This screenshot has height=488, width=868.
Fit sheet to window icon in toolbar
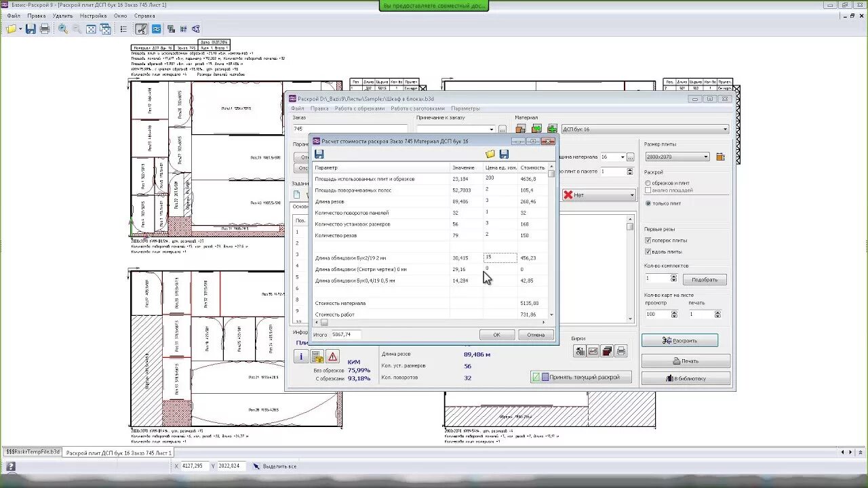point(92,29)
